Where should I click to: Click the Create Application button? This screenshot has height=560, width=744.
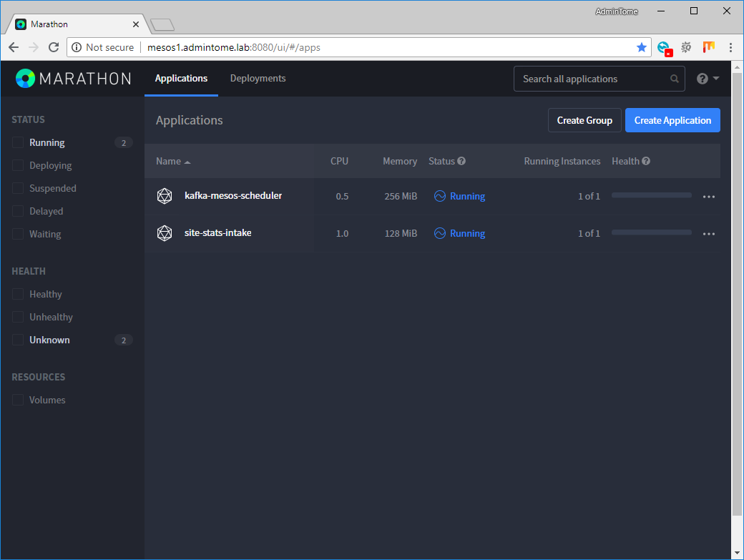click(x=672, y=120)
